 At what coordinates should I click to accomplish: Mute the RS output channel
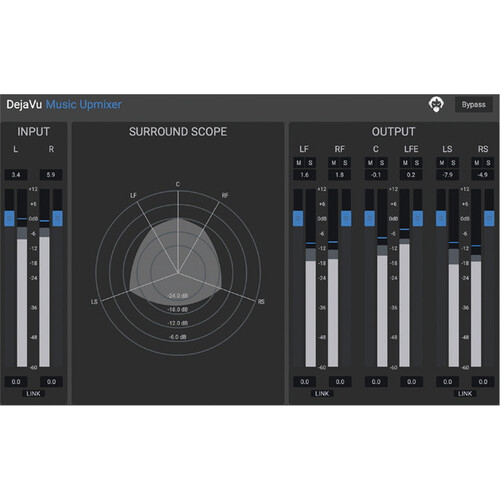click(477, 163)
